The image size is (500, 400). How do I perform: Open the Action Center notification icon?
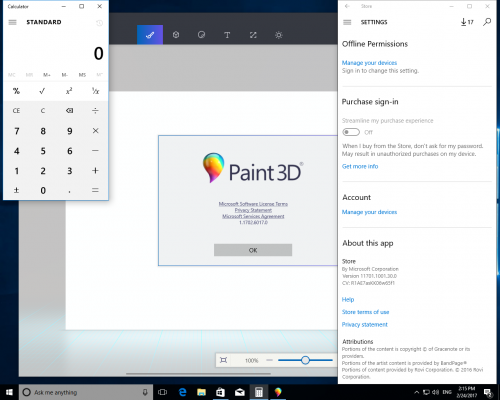(488, 392)
